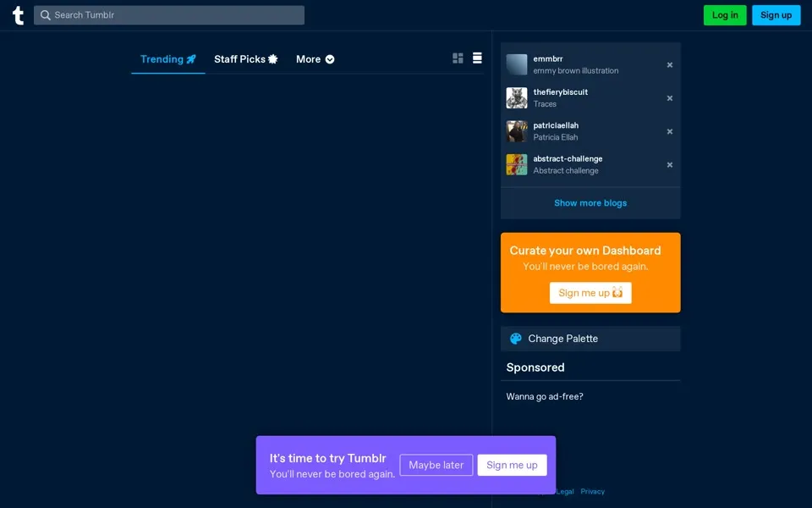
Task: Click the search magnifier icon
Action: point(46,15)
